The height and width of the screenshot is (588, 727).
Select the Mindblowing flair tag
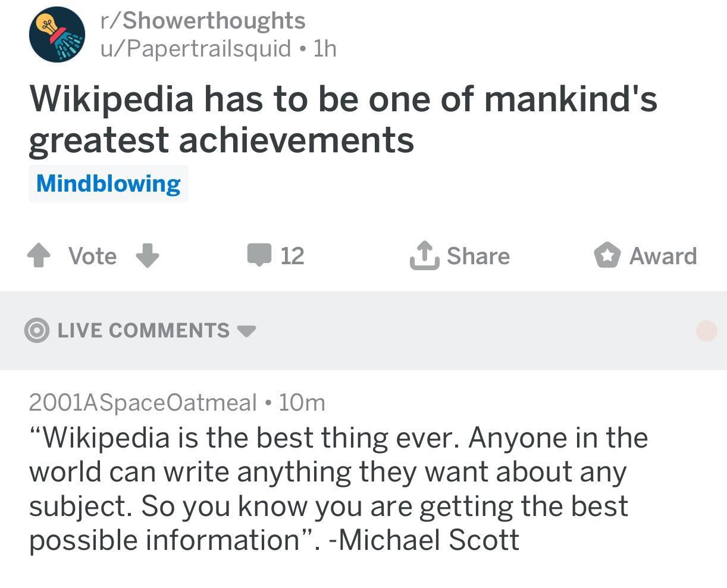108,183
